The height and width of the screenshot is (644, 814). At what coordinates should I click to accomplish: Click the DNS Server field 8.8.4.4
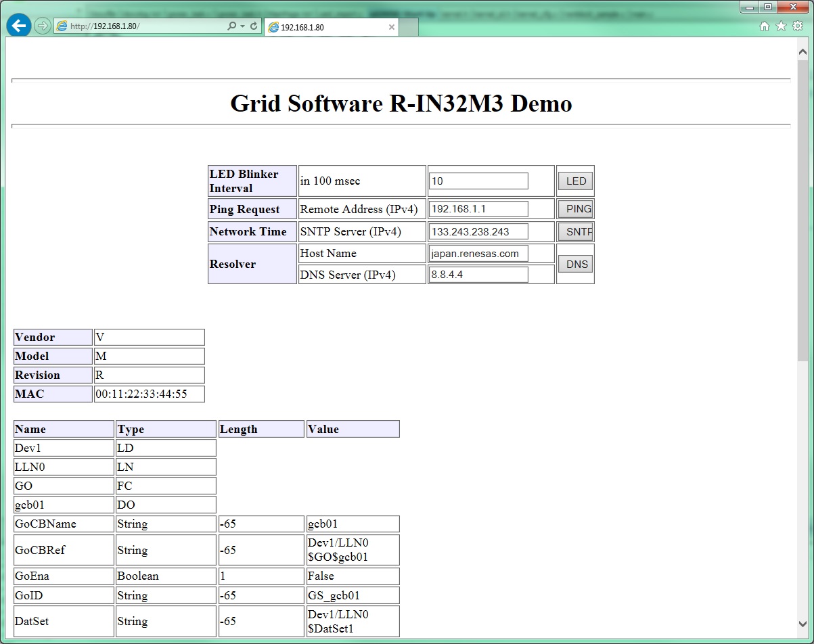(x=479, y=275)
